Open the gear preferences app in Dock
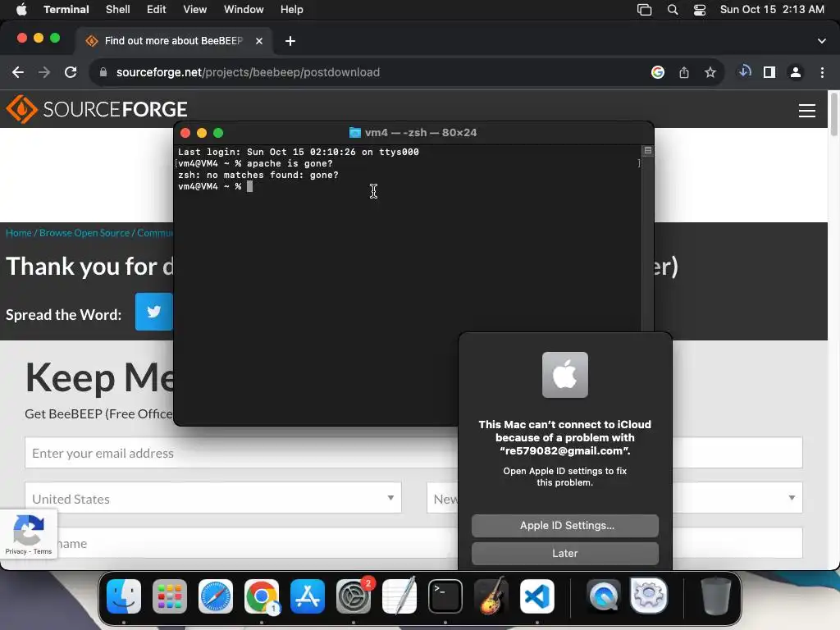This screenshot has width=840, height=630. (649, 596)
